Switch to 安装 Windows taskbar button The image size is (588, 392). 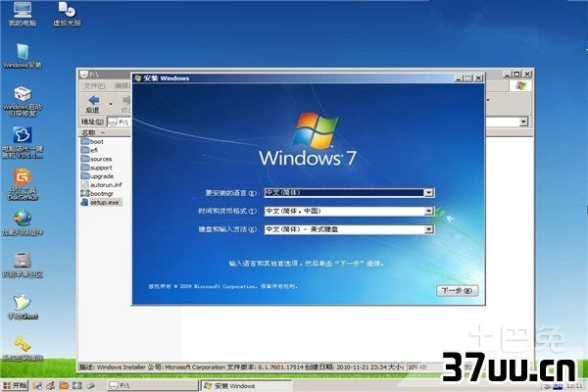246,385
